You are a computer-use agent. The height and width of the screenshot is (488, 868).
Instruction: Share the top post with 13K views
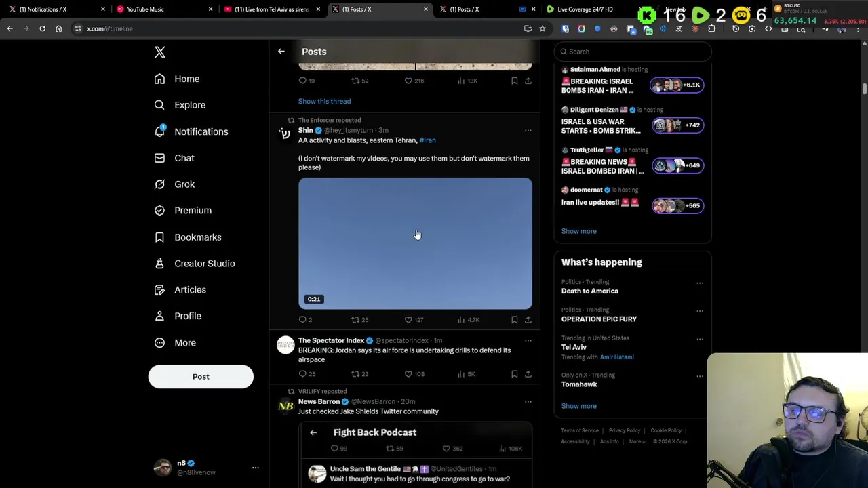click(528, 81)
